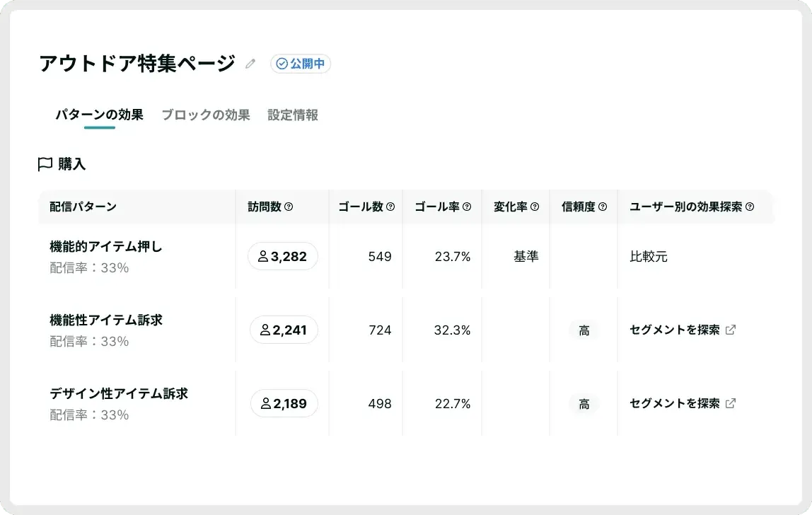Click the 公開中 status badge
Screen dimensions: 812x515
[x=301, y=64]
